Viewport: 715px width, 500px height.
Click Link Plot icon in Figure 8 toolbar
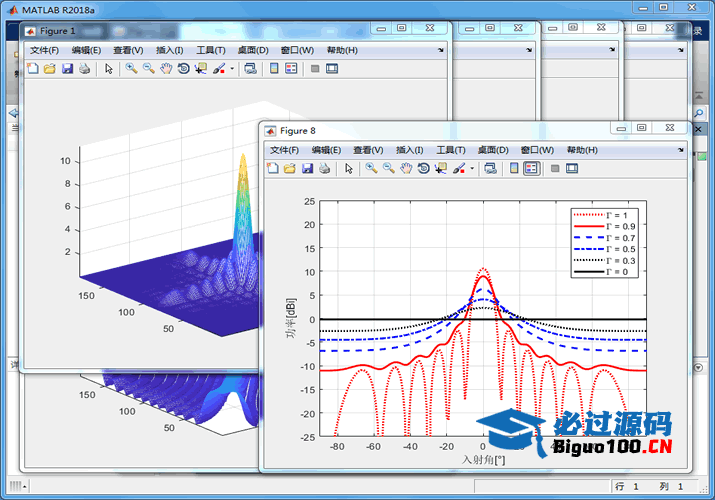[490, 169]
